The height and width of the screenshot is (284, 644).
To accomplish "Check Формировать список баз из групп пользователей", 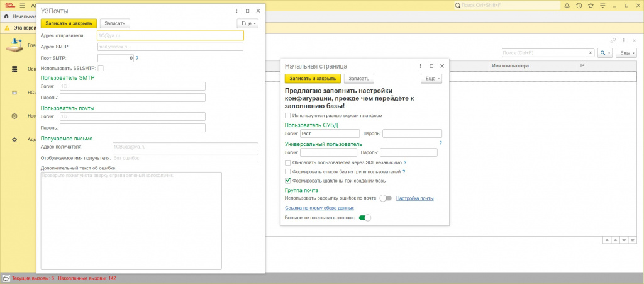I will point(288,171).
